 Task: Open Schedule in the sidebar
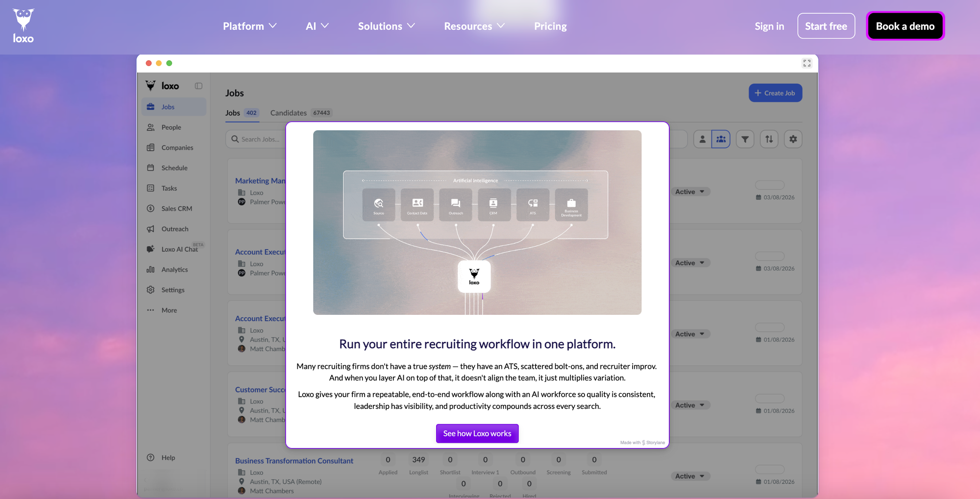pyautogui.click(x=174, y=168)
